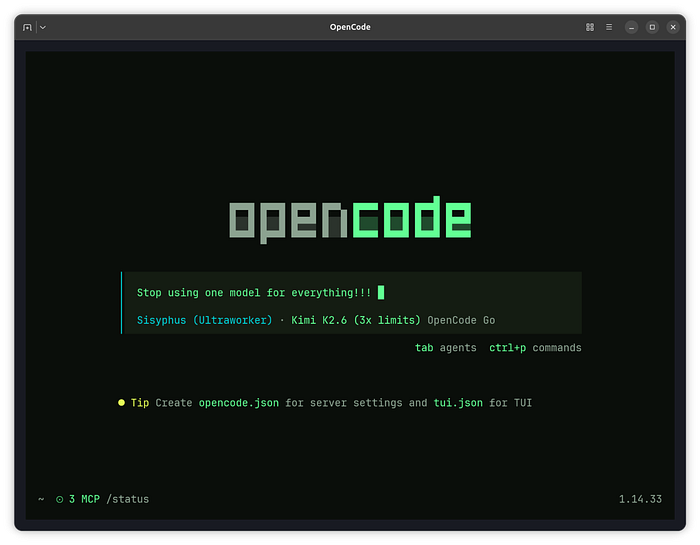This screenshot has height=545, width=700.
Task: Click the OpenCode window title text
Action: (x=350, y=27)
